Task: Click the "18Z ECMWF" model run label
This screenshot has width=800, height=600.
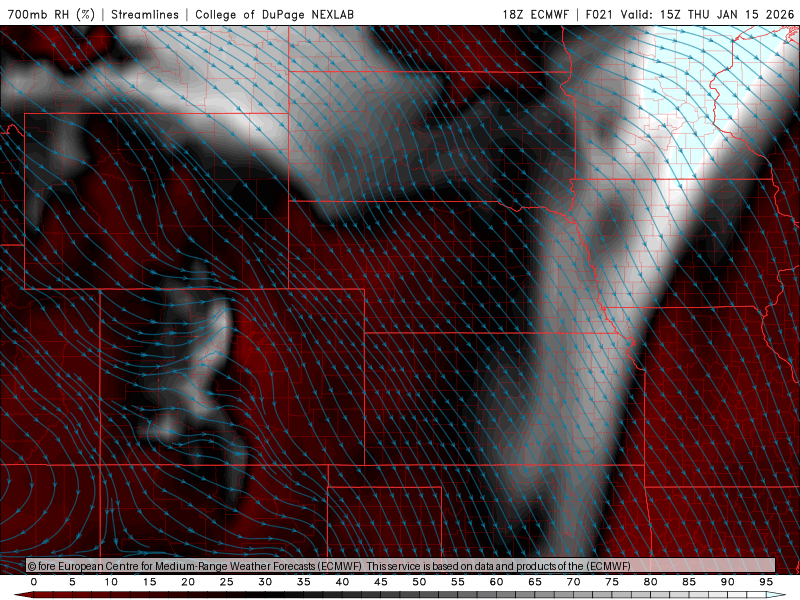Action: click(x=535, y=14)
